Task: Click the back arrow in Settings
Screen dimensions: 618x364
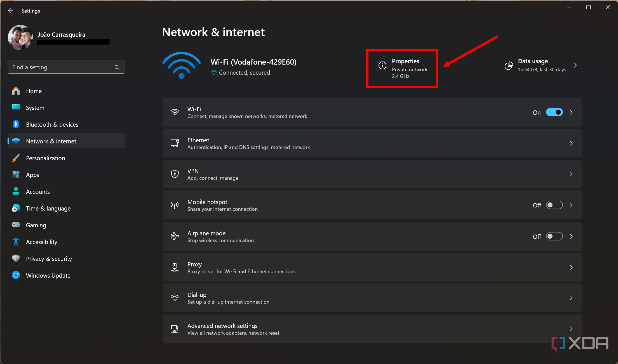Action: coord(11,11)
